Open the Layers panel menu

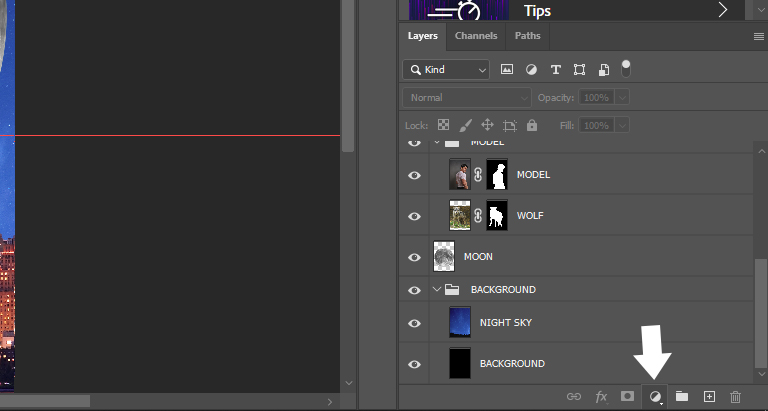(x=758, y=36)
